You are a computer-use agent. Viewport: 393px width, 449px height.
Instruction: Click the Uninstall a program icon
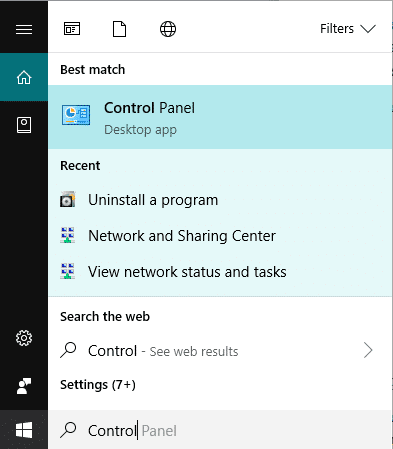(68, 199)
